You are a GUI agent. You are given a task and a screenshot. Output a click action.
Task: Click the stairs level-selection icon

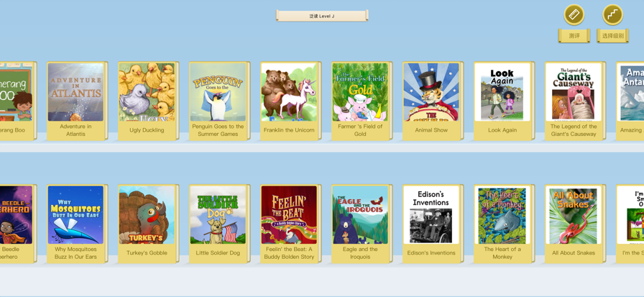coord(612,15)
